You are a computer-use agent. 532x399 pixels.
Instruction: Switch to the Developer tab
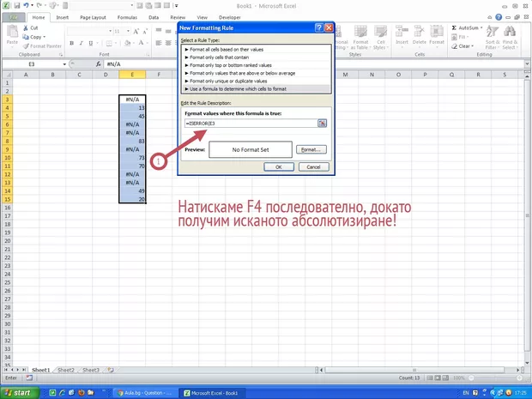230,17
